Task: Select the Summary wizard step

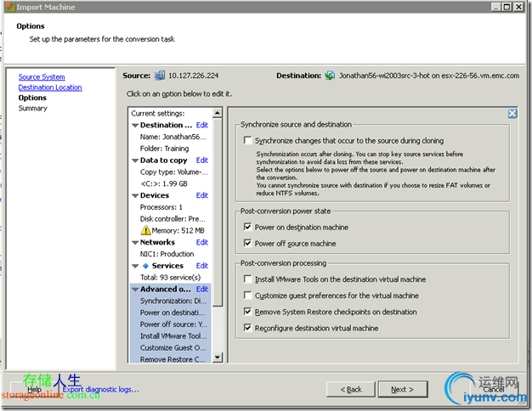Action: (32, 108)
